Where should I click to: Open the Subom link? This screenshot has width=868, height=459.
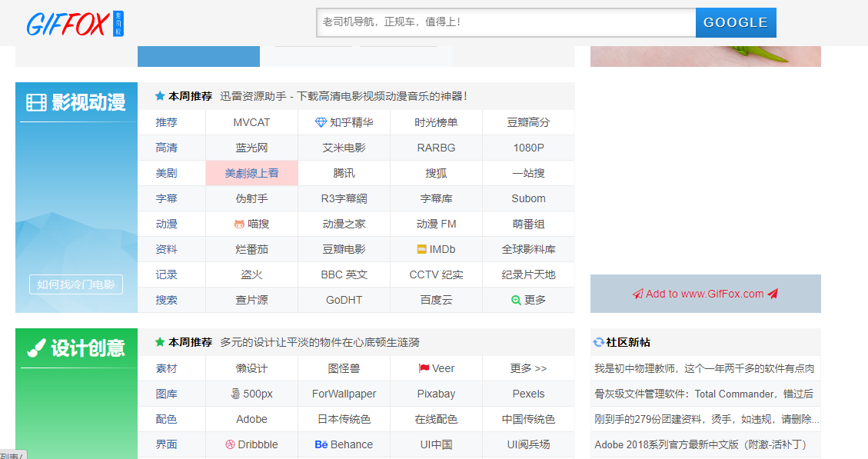pyautogui.click(x=529, y=199)
